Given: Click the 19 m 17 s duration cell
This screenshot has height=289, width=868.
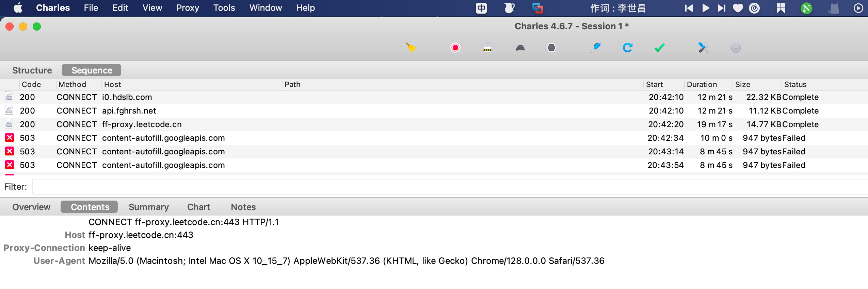Looking at the screenshot, I should (714, 124).
